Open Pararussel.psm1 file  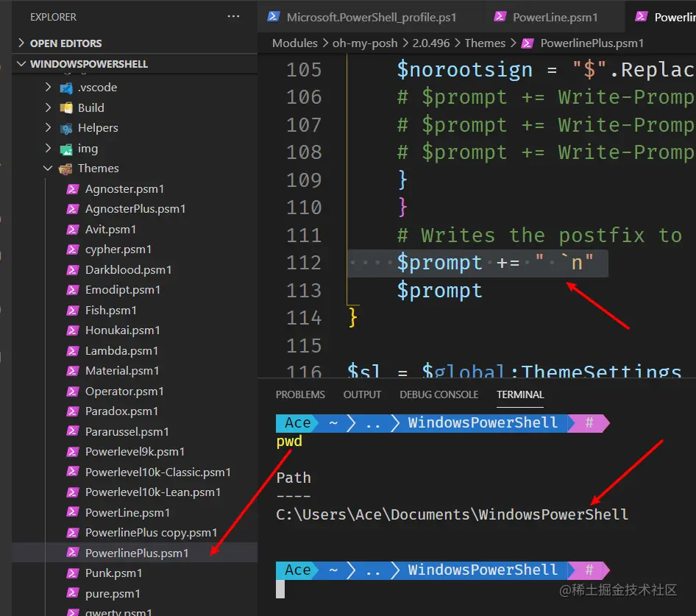click(x=127, y=431)
